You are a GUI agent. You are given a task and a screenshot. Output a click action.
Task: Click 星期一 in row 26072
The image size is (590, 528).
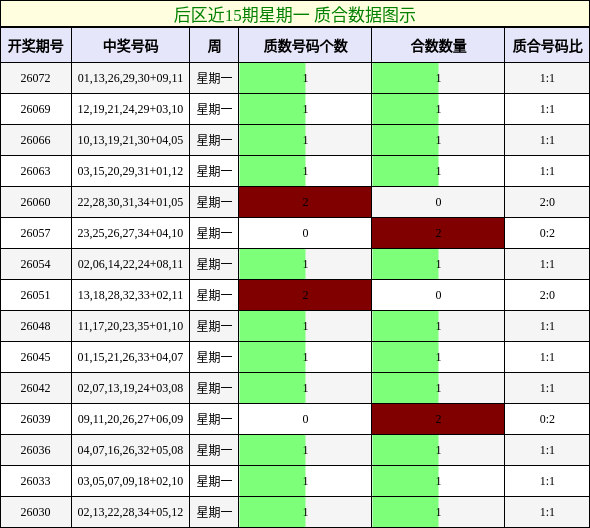click(214, 78)
